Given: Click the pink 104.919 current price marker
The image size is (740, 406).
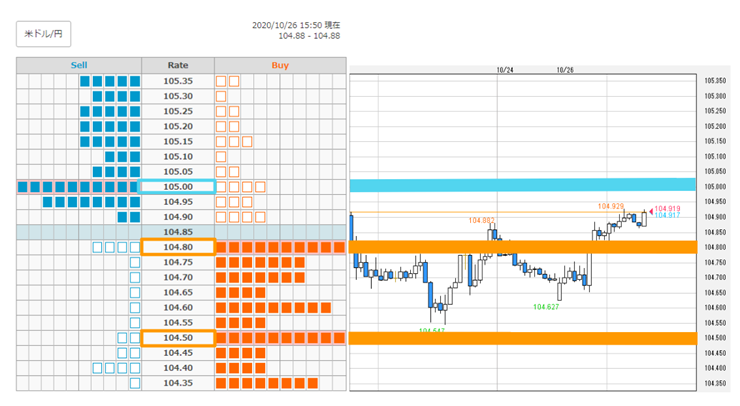Looking at the screenshot, I should [x=667, y=209].
